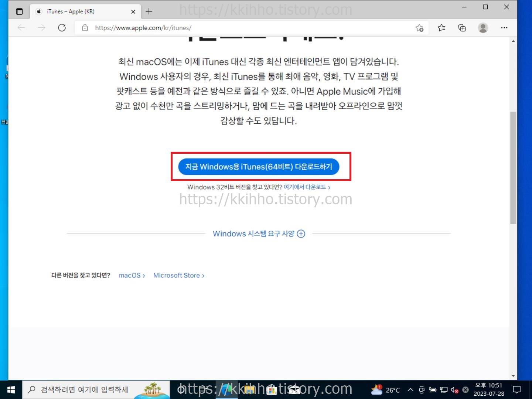The height and width of the screenshot is (399, 532).
Task: Click the network tray icon
Action: [444, 390]
